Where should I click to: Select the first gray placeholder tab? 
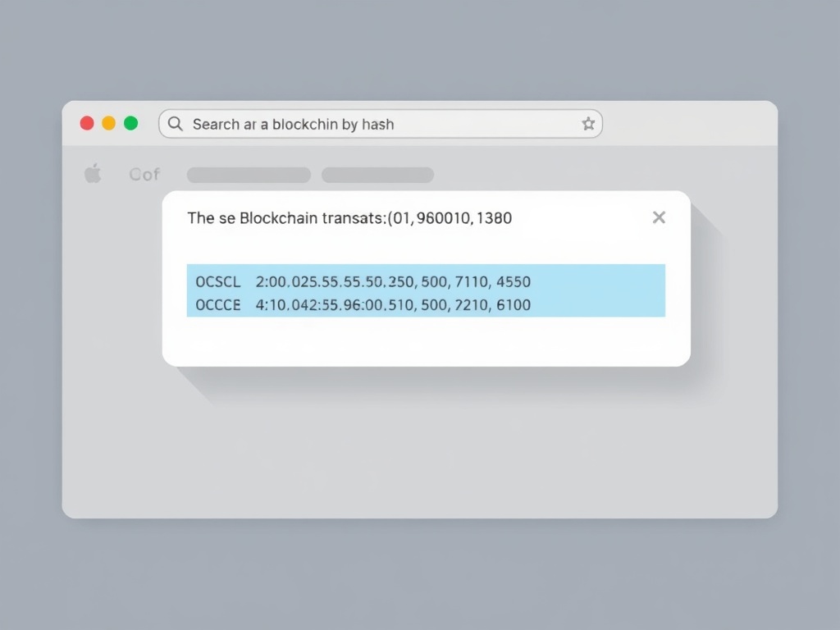[249, 175]
